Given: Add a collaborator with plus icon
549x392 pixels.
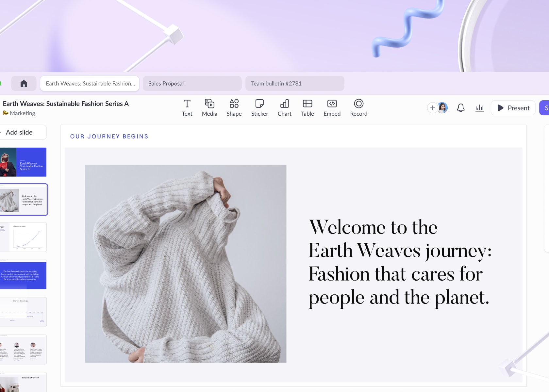Looking at the screenshot, I should pyautogui.click(x=432, y=108).
